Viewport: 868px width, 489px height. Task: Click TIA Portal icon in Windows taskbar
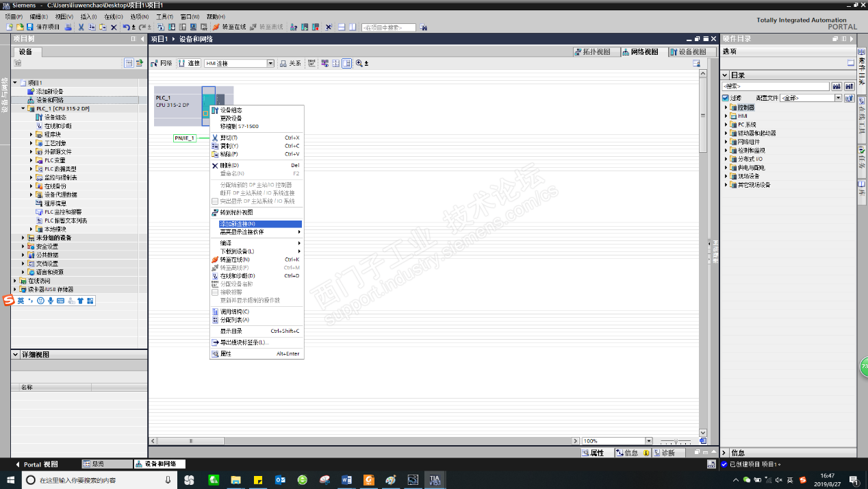pos(435,480)
